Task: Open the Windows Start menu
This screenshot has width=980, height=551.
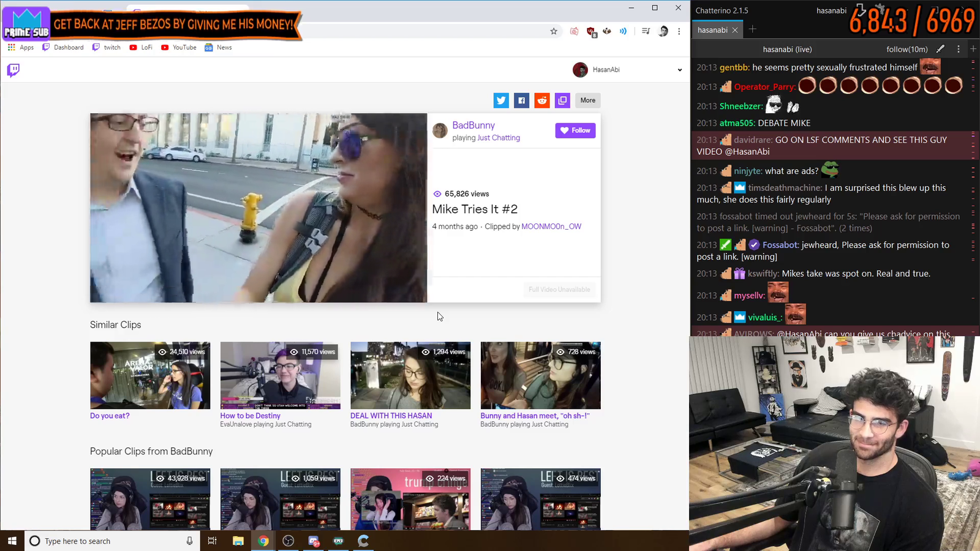Action: [12, 541]
